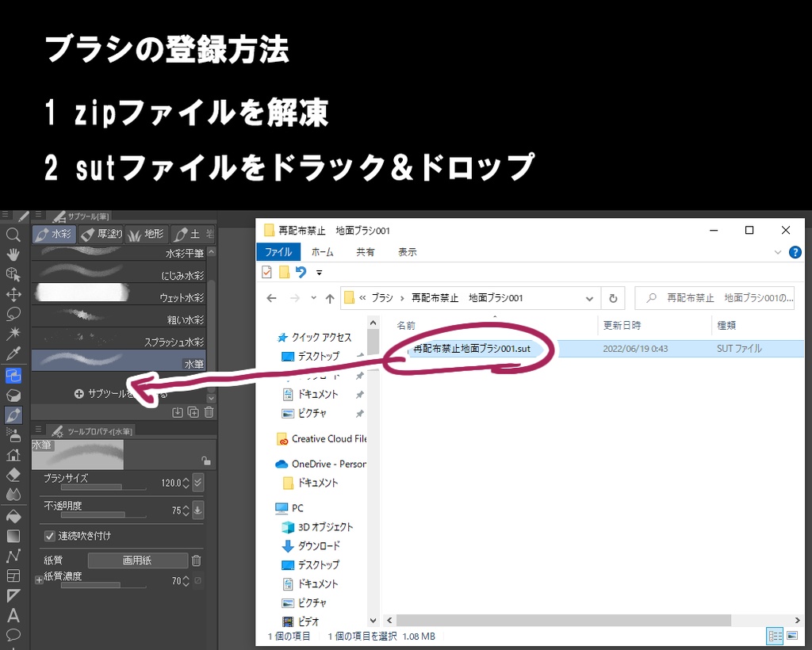Click the duplicate sub tool icon
Image resolution: width=812 pixels, height=650 pixels.
coord(192,412)
